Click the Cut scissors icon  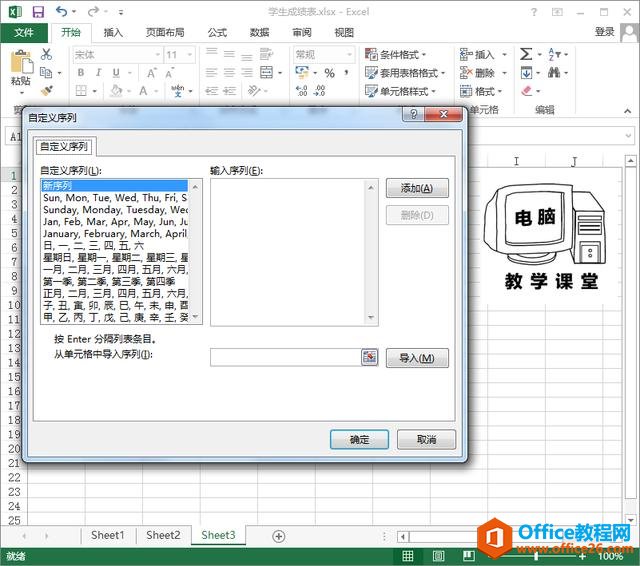[x=46, y=54]
